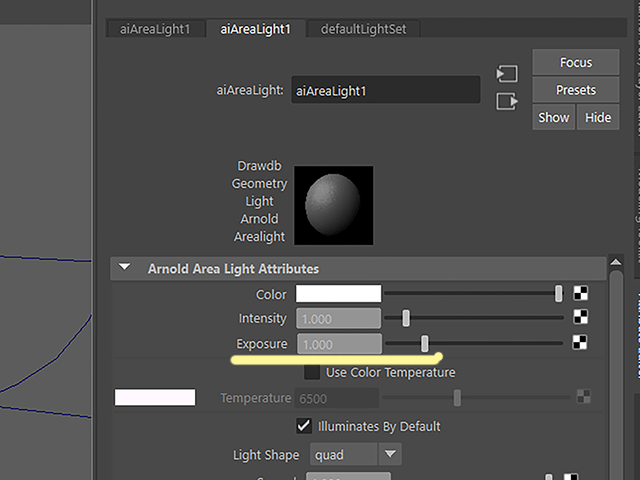Screen dimensions: 640x480
Task: Click the Color slider handle
Action: pos(558,293)
